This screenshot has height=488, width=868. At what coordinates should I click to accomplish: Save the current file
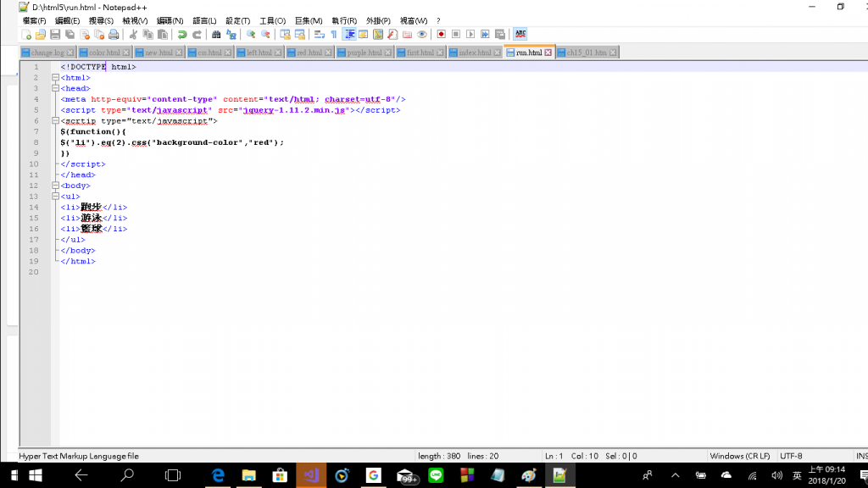tap(55, 34)
